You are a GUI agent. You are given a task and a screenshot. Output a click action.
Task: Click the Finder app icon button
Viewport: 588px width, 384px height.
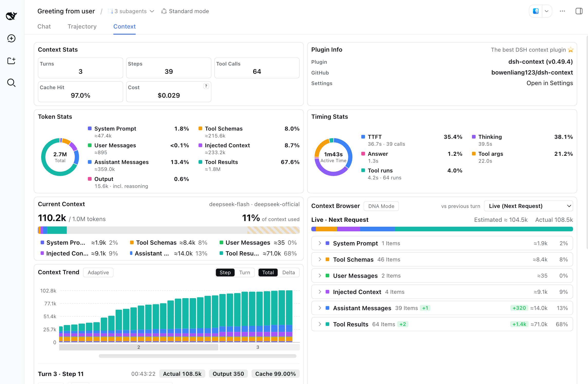536,11
